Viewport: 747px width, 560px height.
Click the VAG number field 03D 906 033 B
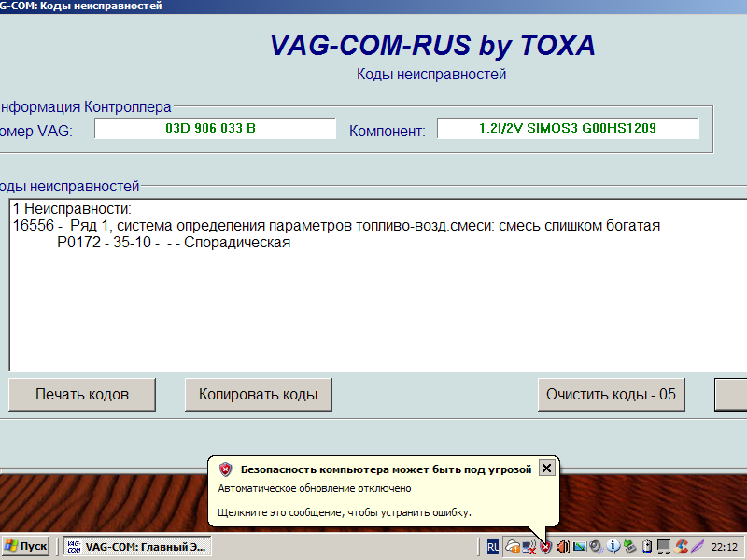[215, 128]
